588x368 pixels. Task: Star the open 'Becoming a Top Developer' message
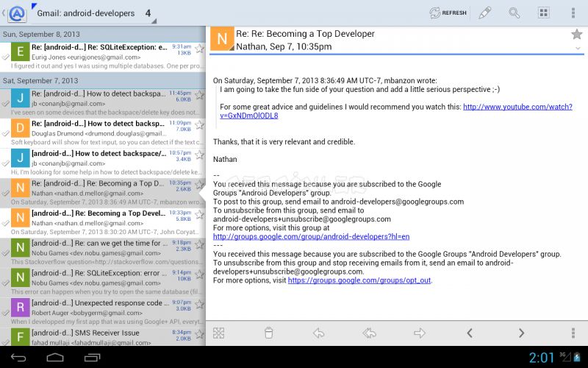point(576,34)
